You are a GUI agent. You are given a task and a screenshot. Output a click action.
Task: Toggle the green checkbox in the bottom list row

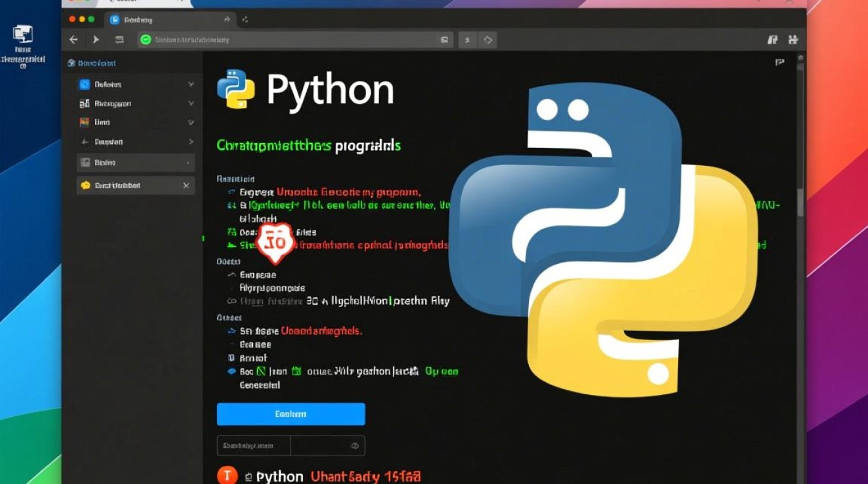(x=262, y=371)
